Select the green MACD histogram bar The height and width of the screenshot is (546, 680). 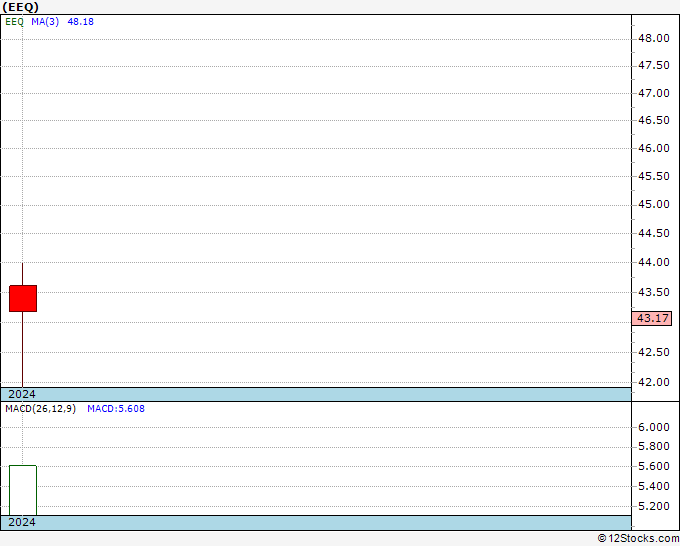pos(23,490)
